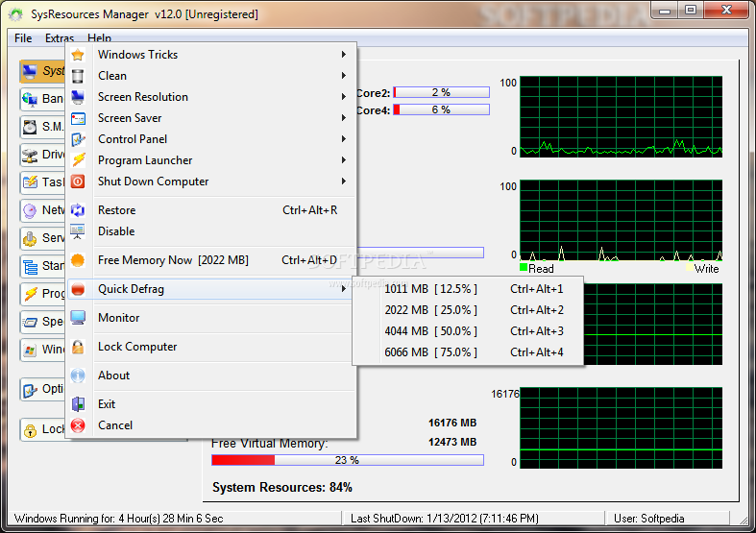Expand the Windows Tricks submenu arrow

(344, 55)
